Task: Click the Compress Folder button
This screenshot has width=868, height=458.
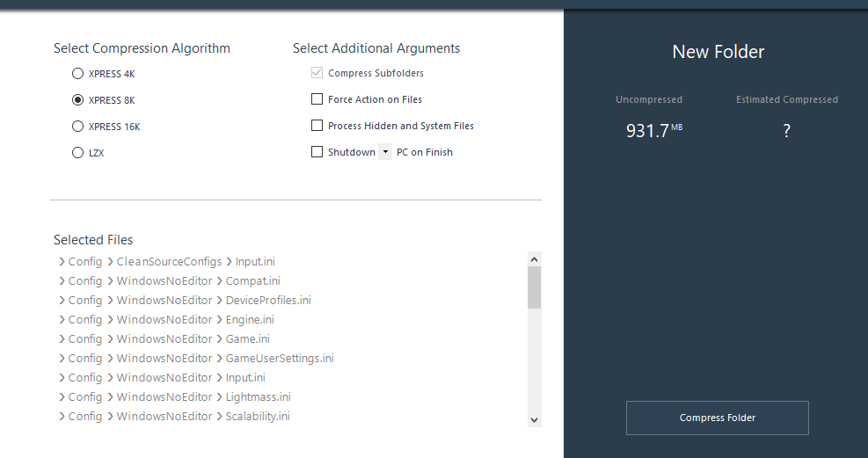Action: [x=717, y=418]
